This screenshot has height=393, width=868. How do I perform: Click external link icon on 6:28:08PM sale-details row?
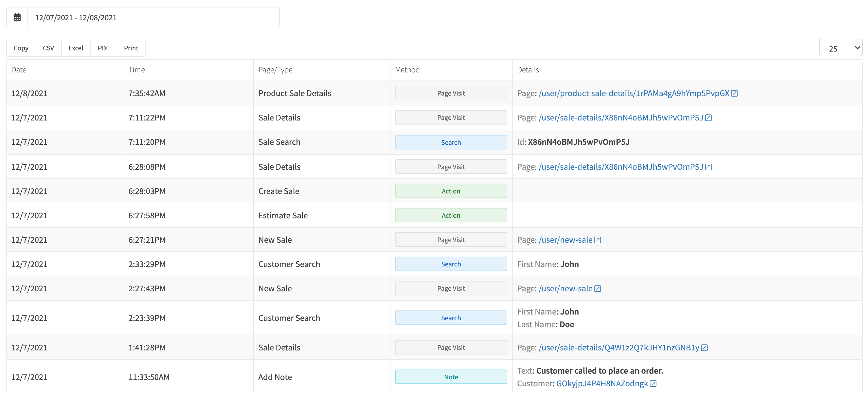coord(709,167)
